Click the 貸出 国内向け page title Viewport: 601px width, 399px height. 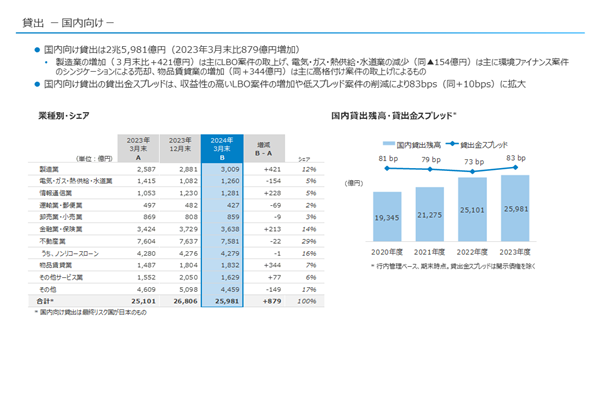coord(68,23)
